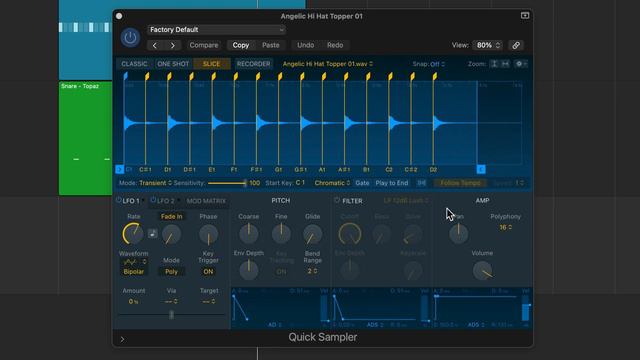Toggle Follow Tempo

[x=460, y=183]
